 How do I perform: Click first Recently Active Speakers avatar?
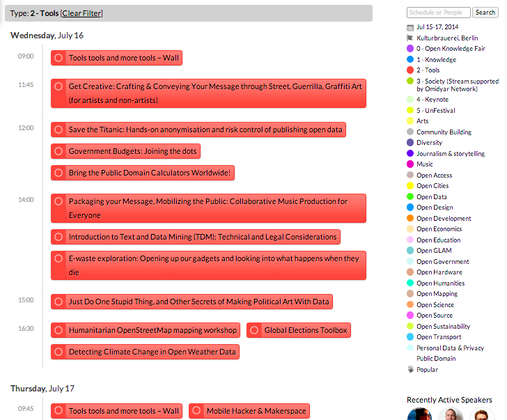click(x=419, y=414)
